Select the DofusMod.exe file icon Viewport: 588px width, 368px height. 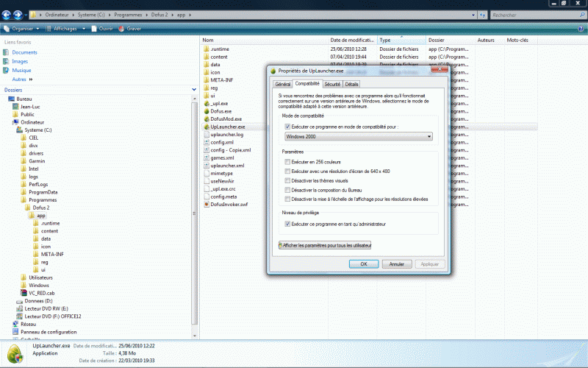pos(207,119)
